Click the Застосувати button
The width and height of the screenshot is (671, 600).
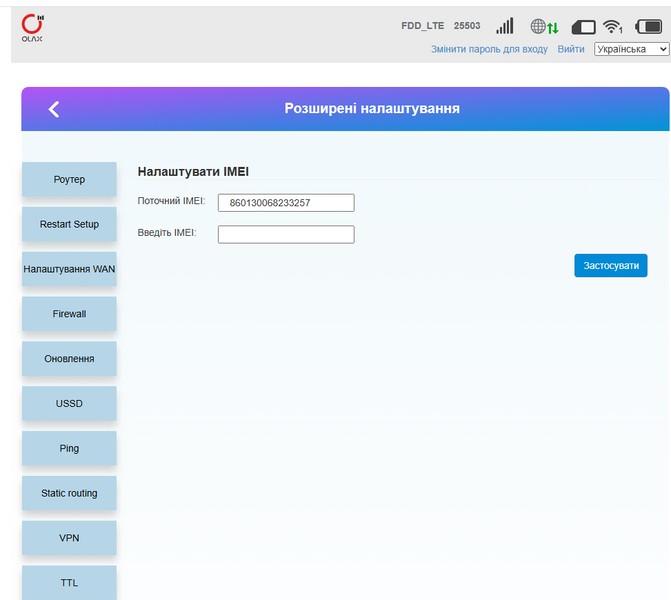click(x=611, y=266)
